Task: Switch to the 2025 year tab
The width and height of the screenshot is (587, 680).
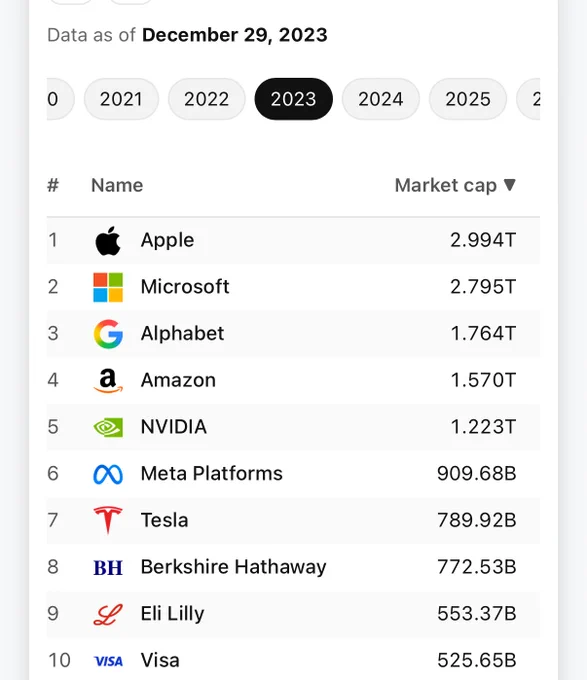Action: [x=468, y=99]
